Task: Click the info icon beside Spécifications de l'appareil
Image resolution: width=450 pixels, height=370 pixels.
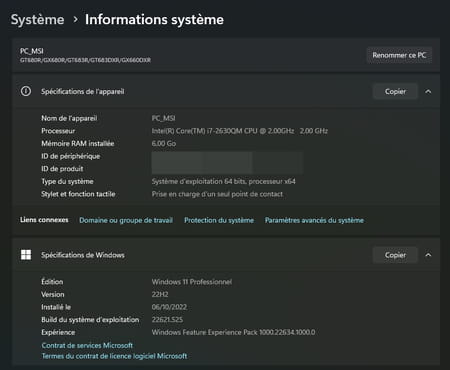Action: (26, 91)
